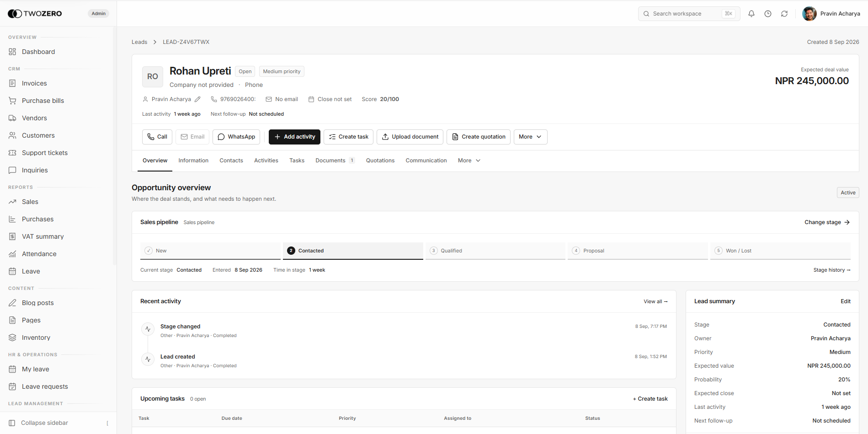The image size is (868, 434).
Task: Click the WhatsApp button
Action: pyautogui.click(x=236, y=137)
